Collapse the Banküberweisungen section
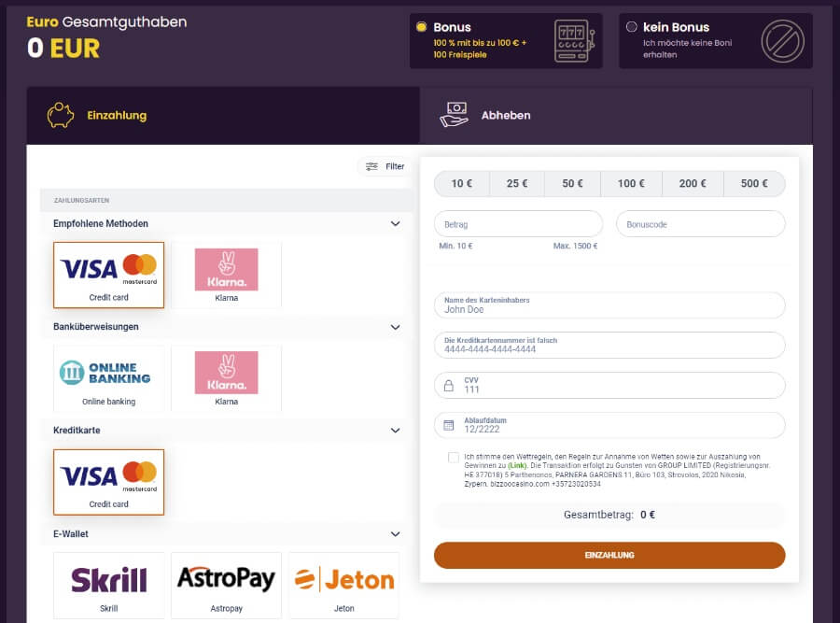This screenshot has height=623, width=840. tap(396, 327)
